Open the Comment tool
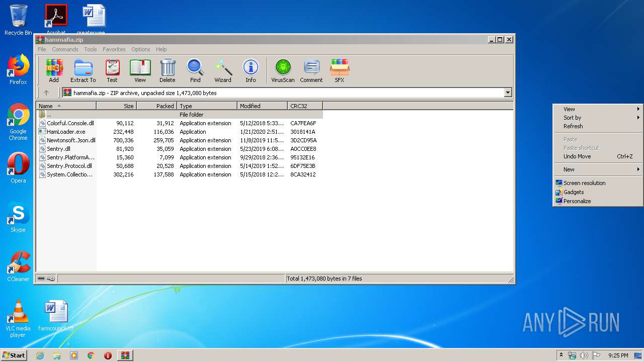Image resolution: width=644 pixels, height=362 pixels. coord(311,71)
